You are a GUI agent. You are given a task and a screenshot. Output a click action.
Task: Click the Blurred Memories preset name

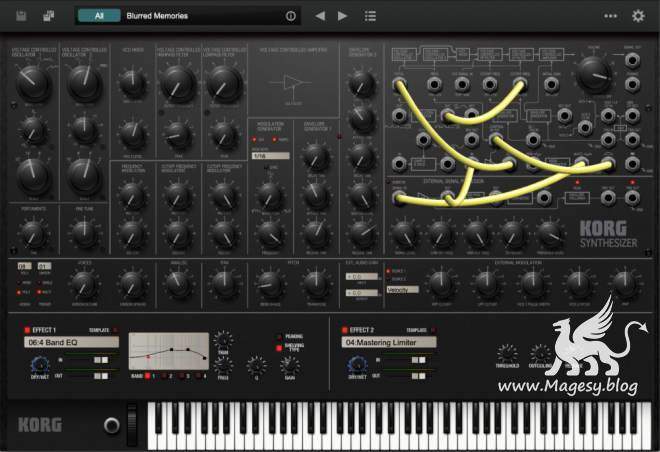[157, 16]
